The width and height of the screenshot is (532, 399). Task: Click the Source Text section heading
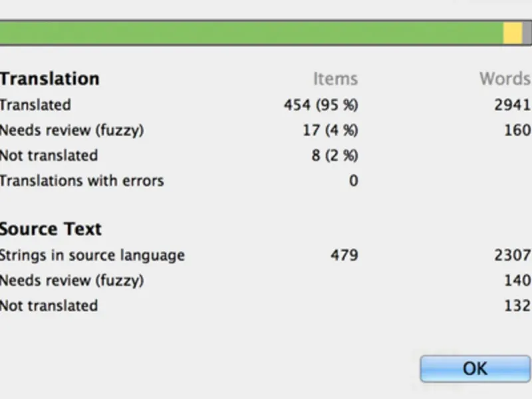(51, 229)
